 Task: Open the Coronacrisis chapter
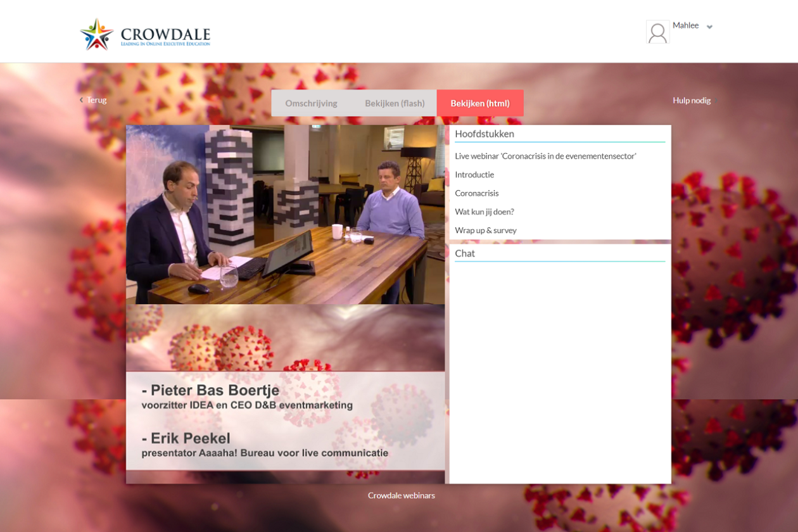pyautogui.click(x=477, y=193)
